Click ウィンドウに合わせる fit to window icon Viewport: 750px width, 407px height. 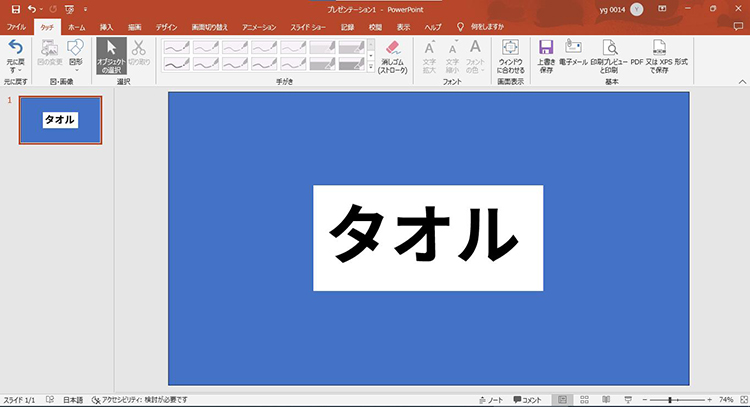510,56
